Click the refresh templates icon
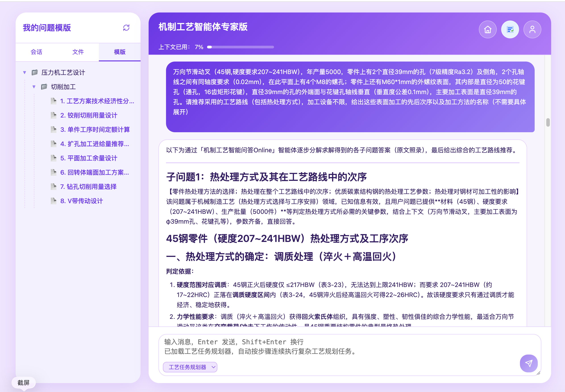This screenshot has height=392, width=565. 126,28
